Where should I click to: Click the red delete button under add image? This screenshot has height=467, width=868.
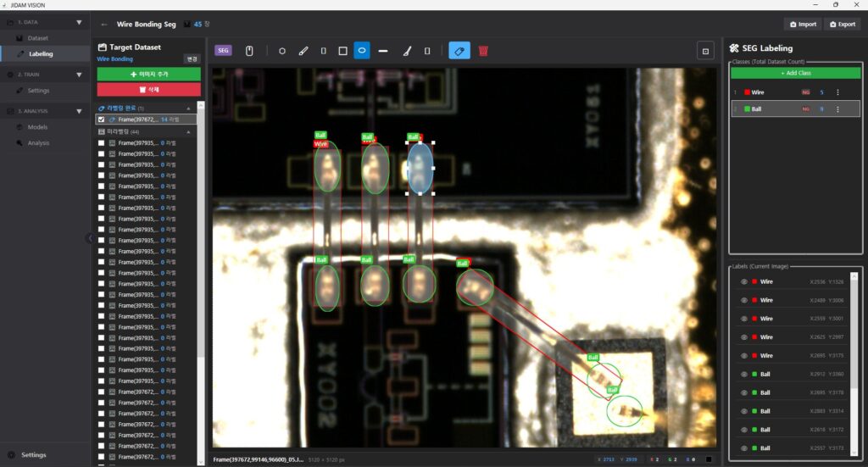(149, 90)
